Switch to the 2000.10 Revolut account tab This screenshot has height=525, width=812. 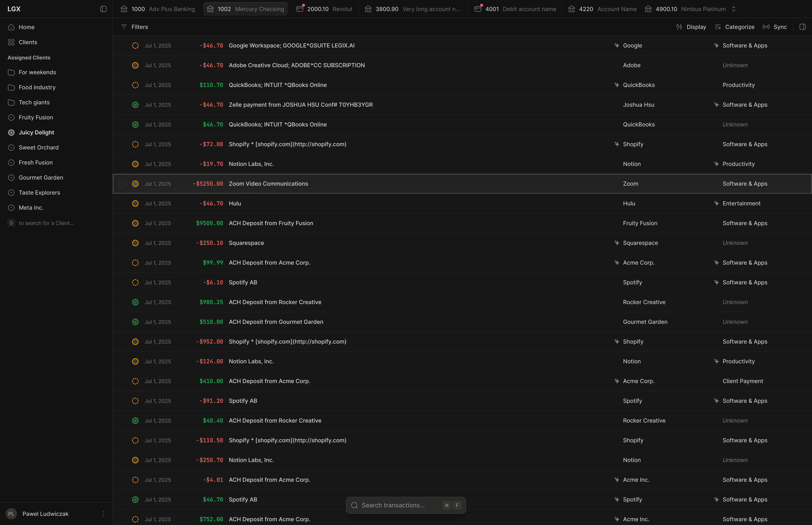pyautogui.click(x=324, y=9)
